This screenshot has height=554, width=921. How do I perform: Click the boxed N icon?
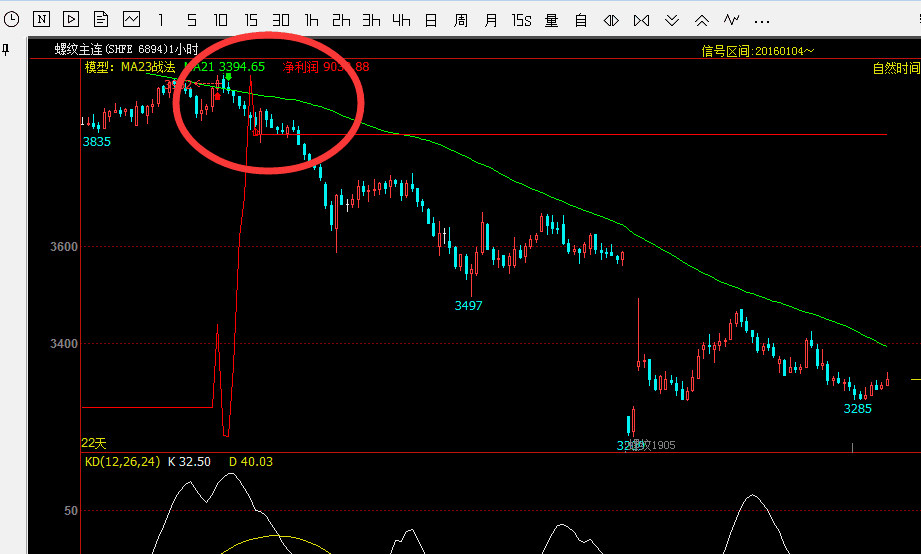[41, 19]
